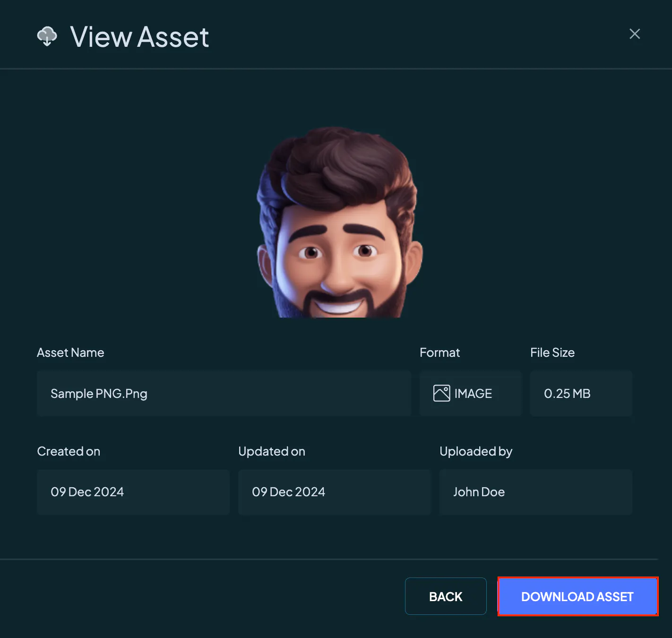Click the Updated on label

click(272, 451)
